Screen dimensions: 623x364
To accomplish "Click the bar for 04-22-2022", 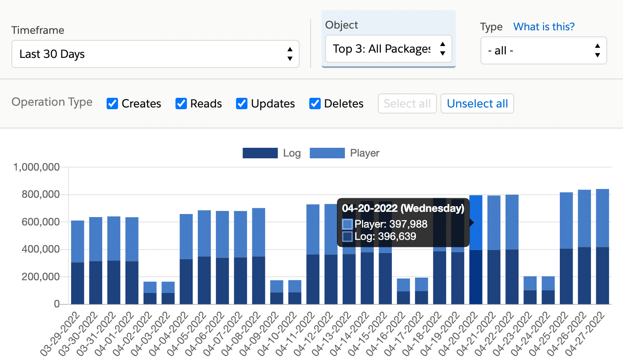I will pyautogui.click(x=512, y=250).
